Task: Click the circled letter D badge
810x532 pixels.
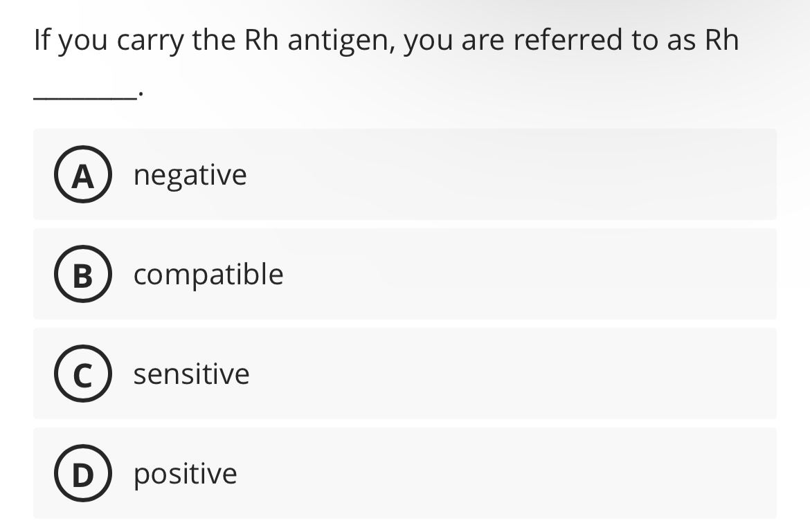Action: 82,473
